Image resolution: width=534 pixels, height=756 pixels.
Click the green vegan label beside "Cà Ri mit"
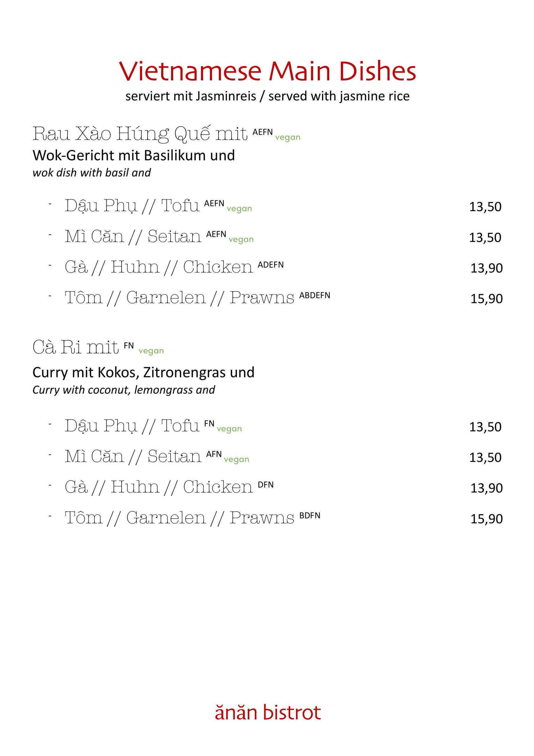[x=151, y=351]
